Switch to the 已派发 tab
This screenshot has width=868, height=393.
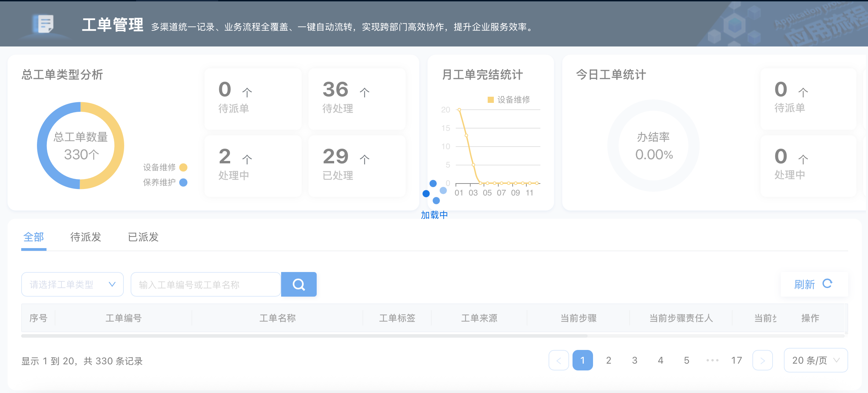pyautogui.click(x=143, y=237)
